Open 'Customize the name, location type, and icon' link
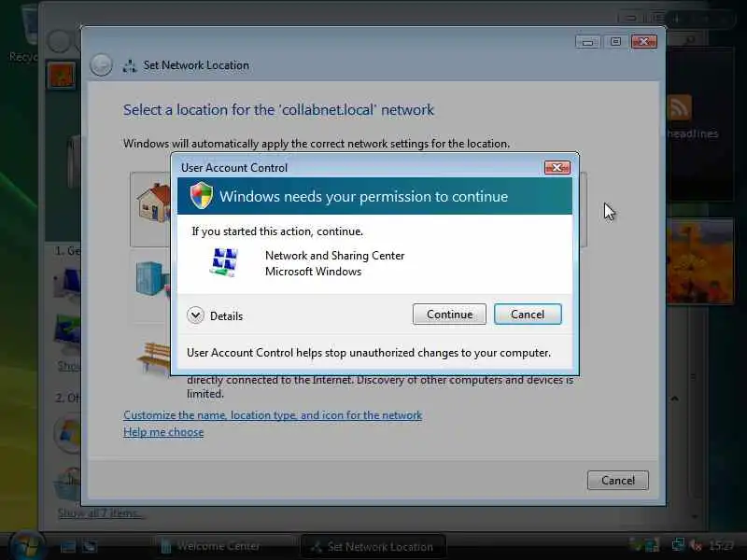The width and height of the screenshot is (747, 560). pyautogui.click(x=273, y=415)
